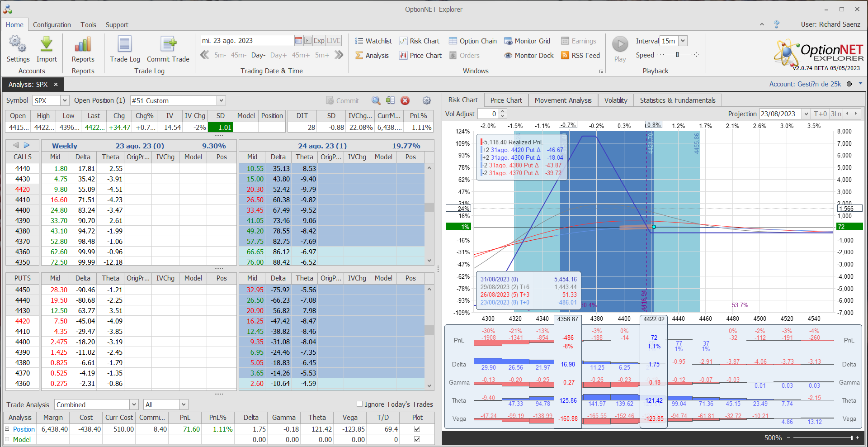Open the Trade Log icon
Screen dimensions: 868x447
pos(125,44)
